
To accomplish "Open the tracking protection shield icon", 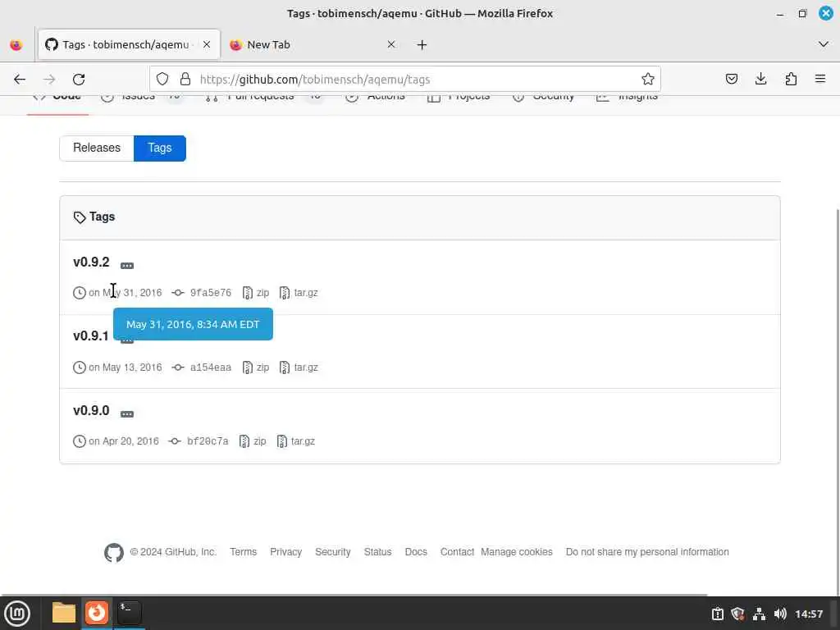I will pyautogui.click(x=162, y=80).
